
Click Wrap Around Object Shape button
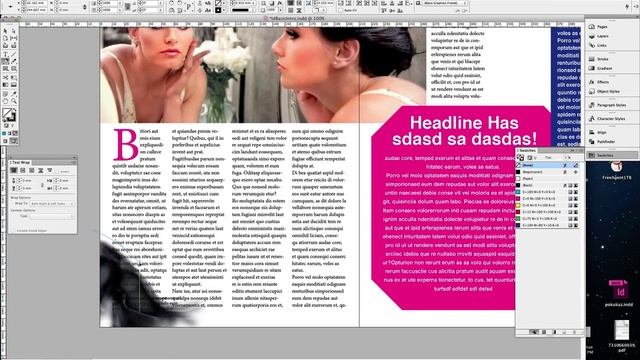[31, 170]
